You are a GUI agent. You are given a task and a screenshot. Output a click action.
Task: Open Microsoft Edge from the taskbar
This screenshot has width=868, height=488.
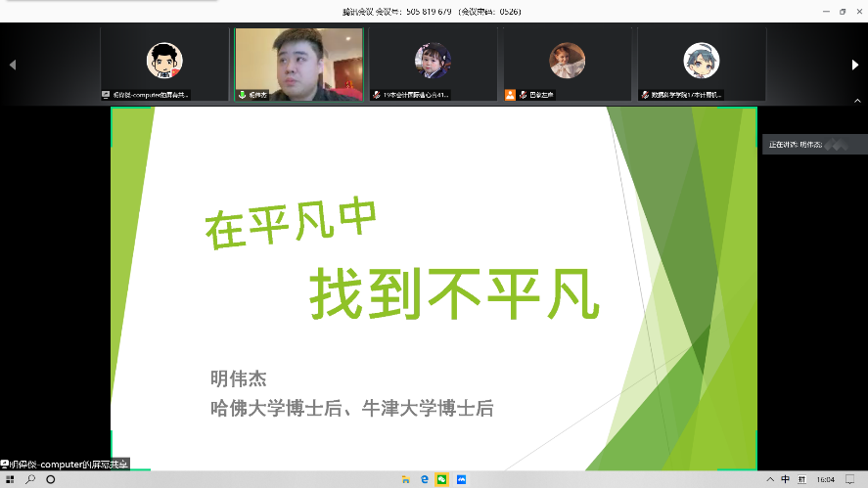(x=424, y=480)
